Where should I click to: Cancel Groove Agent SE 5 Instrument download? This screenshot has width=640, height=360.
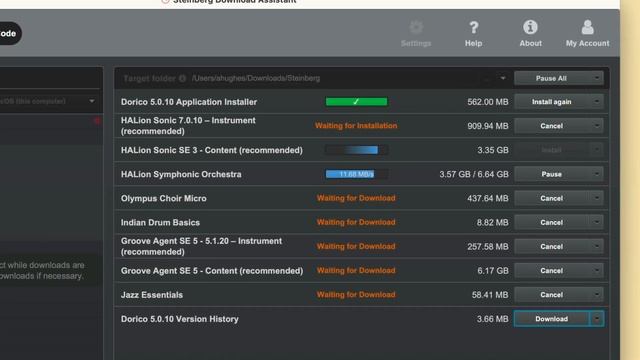coord(551,246)
